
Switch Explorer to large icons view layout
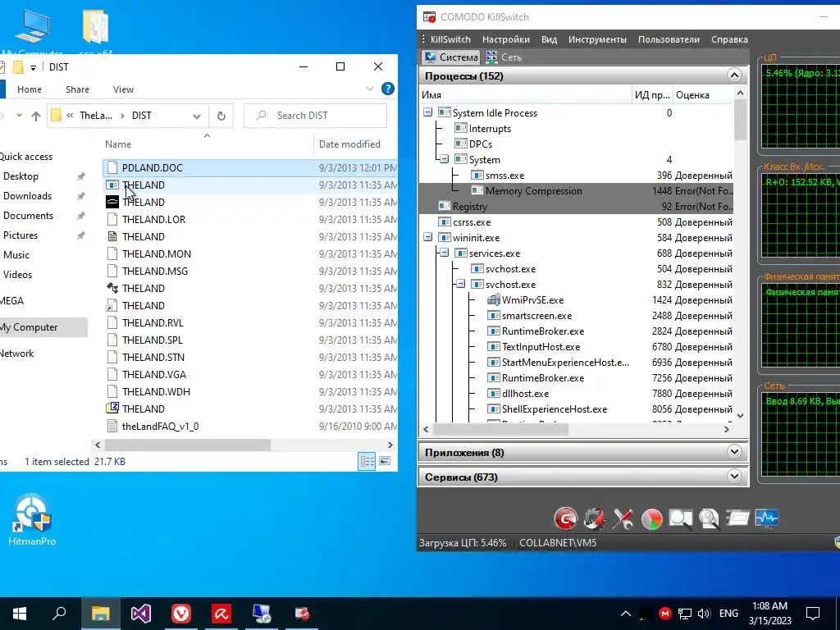385,461
